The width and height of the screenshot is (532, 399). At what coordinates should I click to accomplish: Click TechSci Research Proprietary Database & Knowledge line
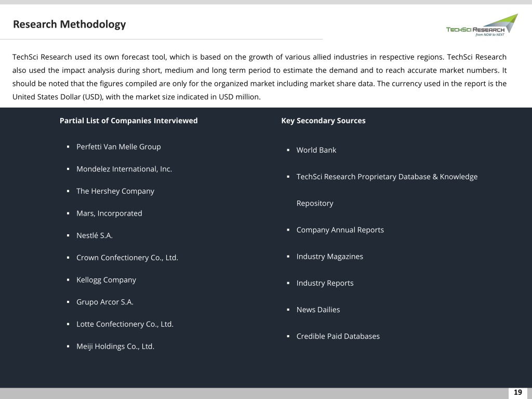(387, 177)
